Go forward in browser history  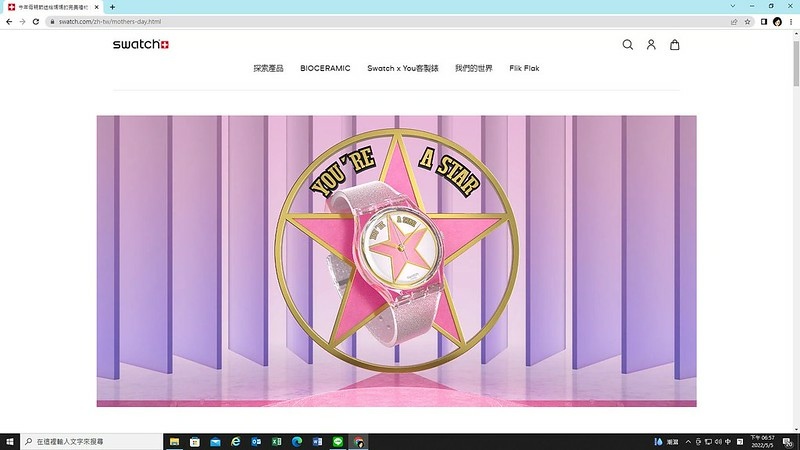click(x=22, y=21)
